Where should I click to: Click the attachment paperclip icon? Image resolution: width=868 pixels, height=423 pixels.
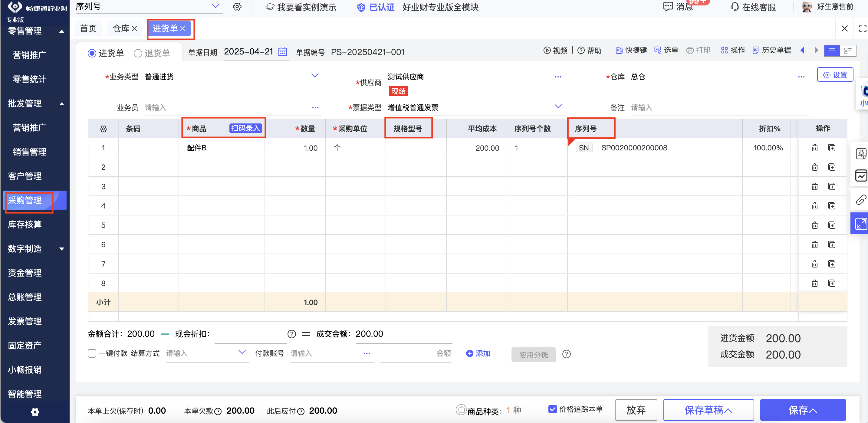(861, 200)
